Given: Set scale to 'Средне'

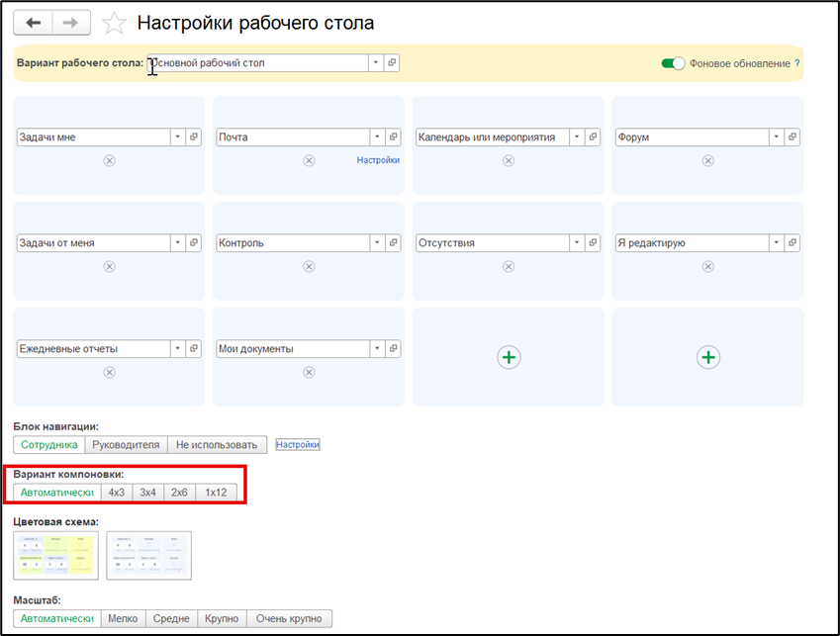Looking at the screenshot, I should (171, 618).
